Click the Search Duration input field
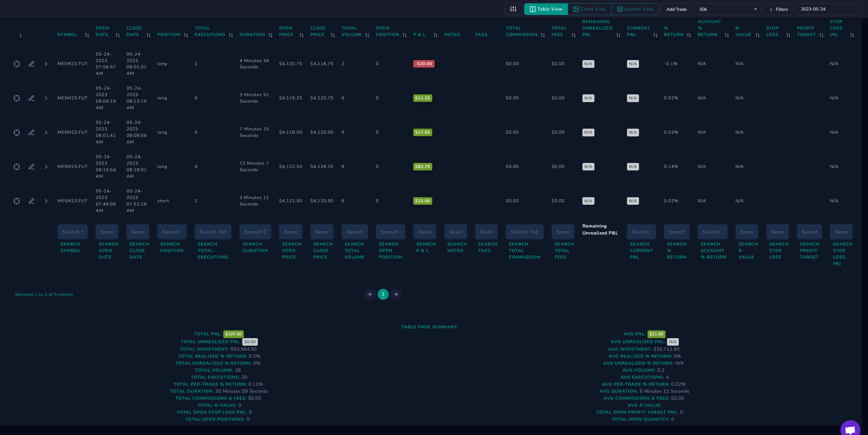Viewport: 868px width, 435px height. [x=255, y=232]
